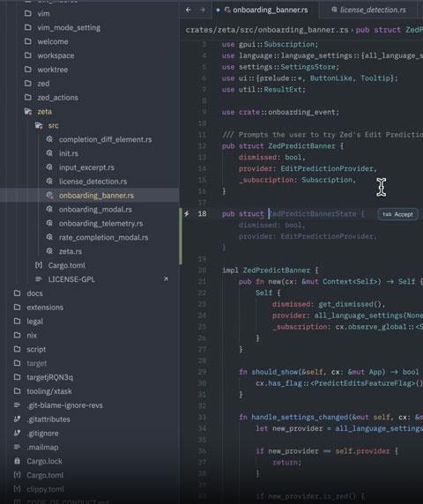Expand the legal folder
The width and height of the screenshot is (423, 504).
pyautogui.click(x=34, y=321)
